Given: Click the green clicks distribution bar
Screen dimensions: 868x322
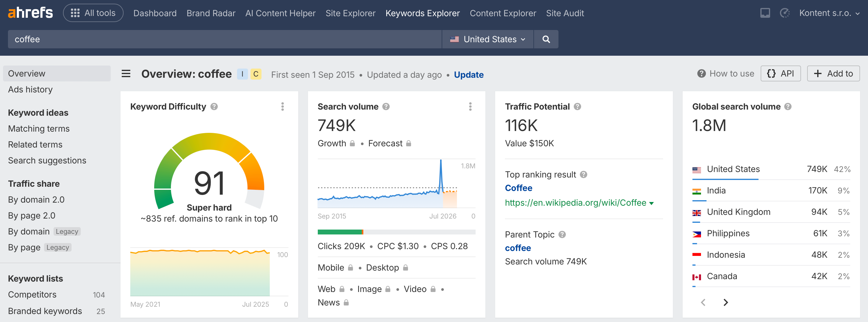Looking at the screenshot, I should click(x=340, y=232).
